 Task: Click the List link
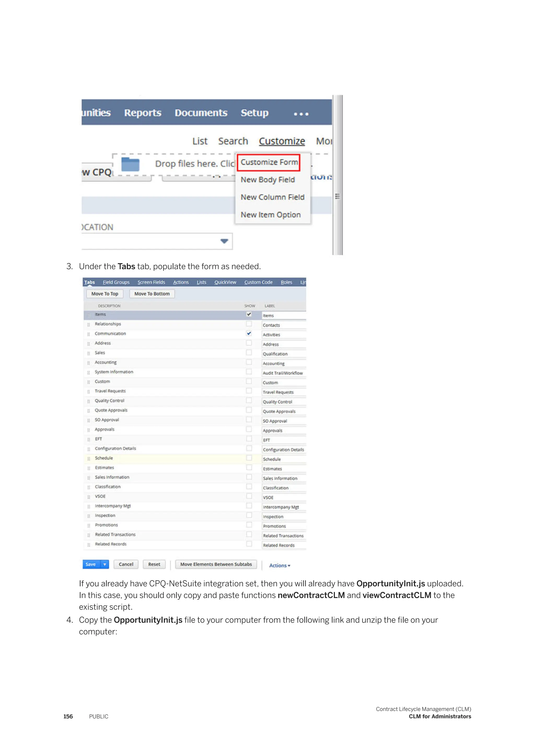(200, 141)
